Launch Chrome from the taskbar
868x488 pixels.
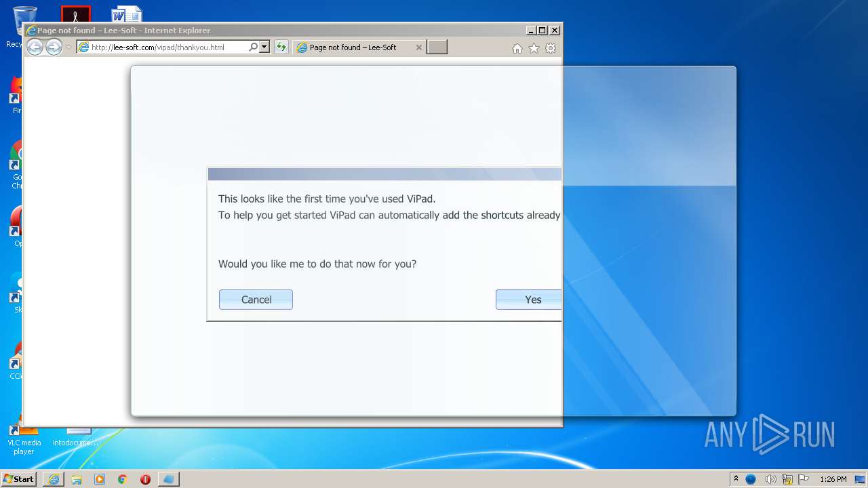(123, 479)
